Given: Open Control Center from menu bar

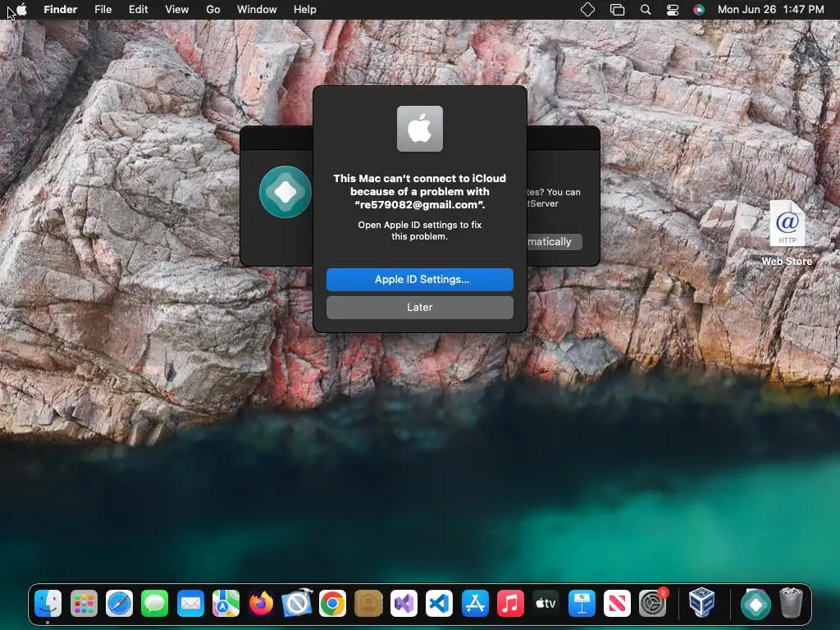Looking at the screenshot, I should pyautogui.click(x=673, y=10).
